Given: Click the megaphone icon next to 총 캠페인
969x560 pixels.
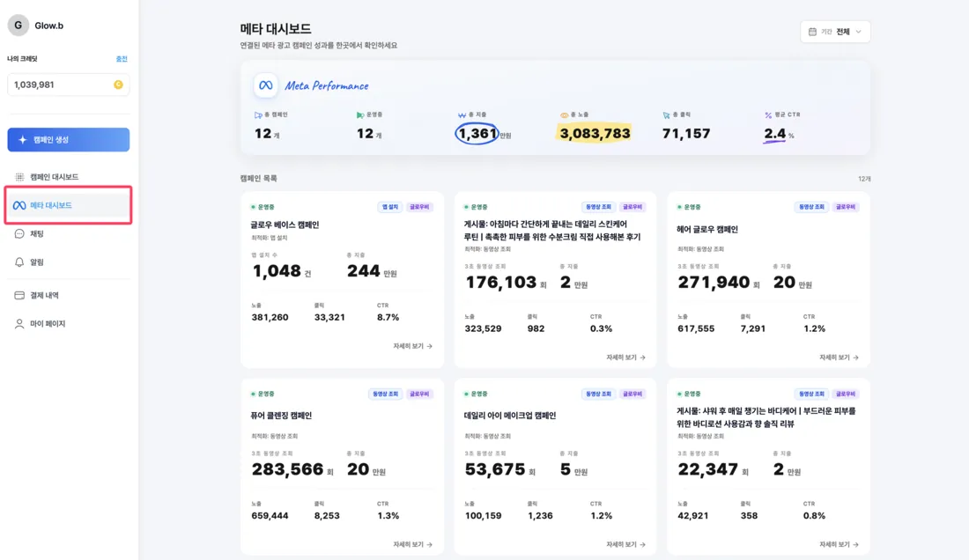Looking at the screenshot, I should coord(258,114).
